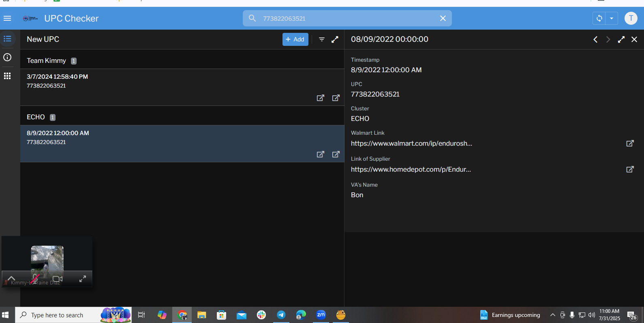
Task: Open Slack from the taskbar
Action: 261,315
